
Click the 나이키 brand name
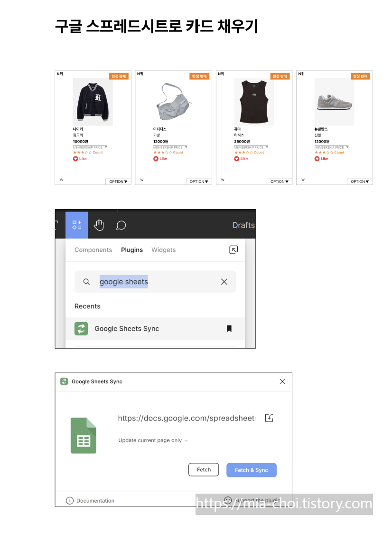[x=77, y=129]
